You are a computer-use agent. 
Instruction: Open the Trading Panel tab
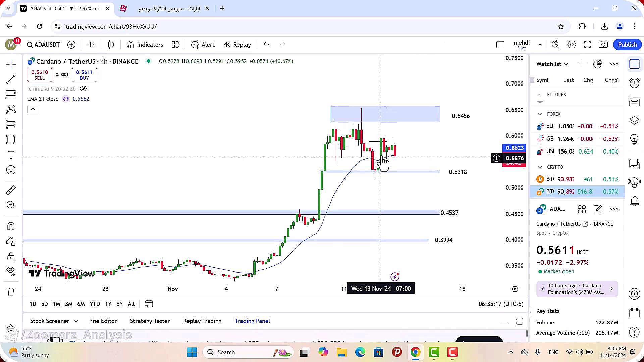[252, 321]
